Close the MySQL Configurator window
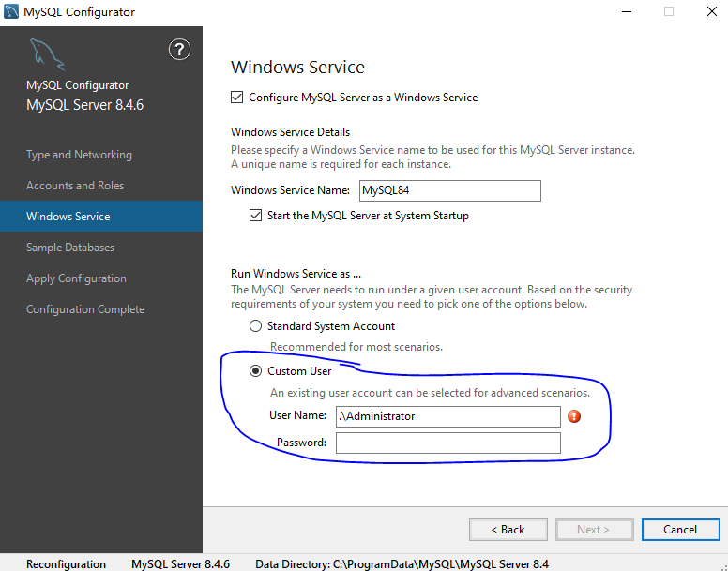728x571 pixels. pos(712,11)
